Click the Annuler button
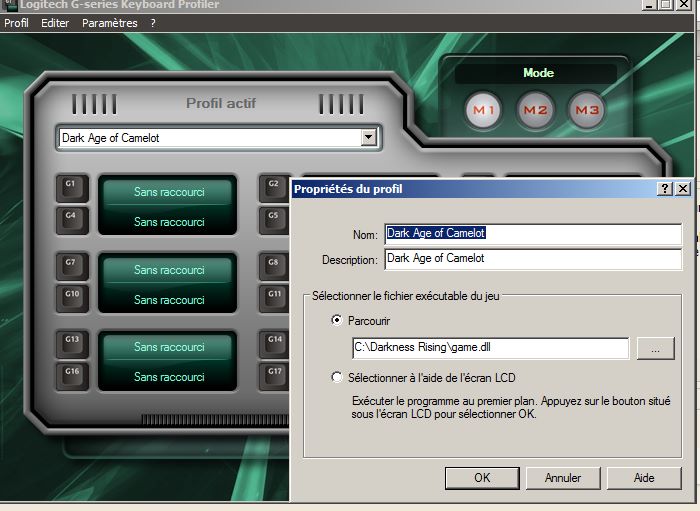Viewport: 700px width, 511px height. point(563,478)
